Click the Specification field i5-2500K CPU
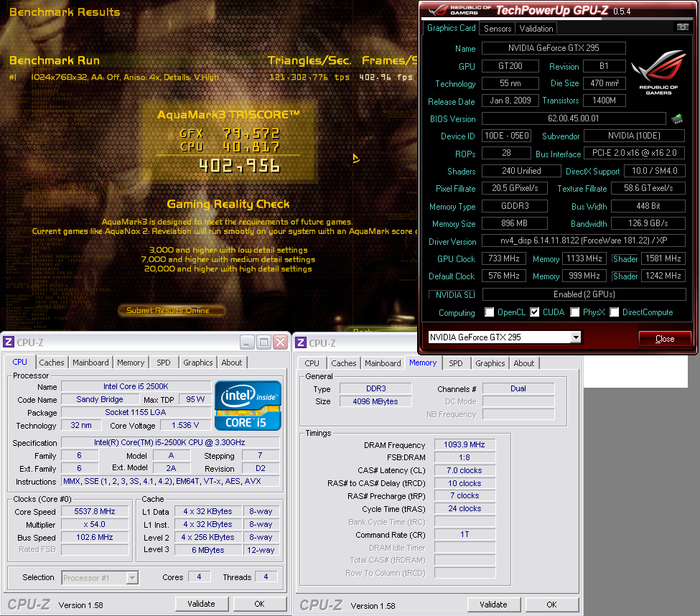The width and height of the screenshot is (700, 616). coord(169,442)
